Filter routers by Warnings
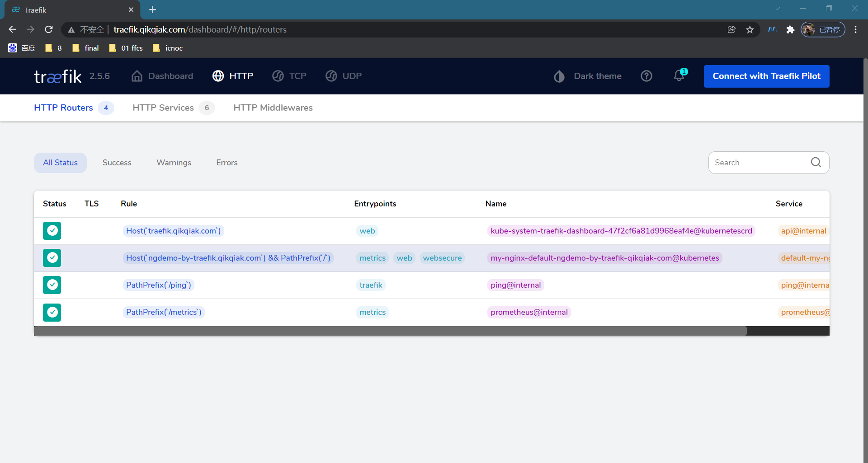Image resolution: width=868 pixels, height=463 pixels. [x=174, y=163]
